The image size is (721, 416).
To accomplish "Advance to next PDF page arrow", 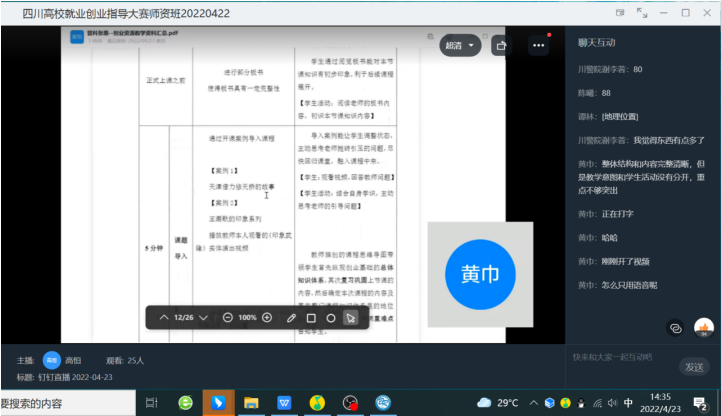I will click(204, 318).
